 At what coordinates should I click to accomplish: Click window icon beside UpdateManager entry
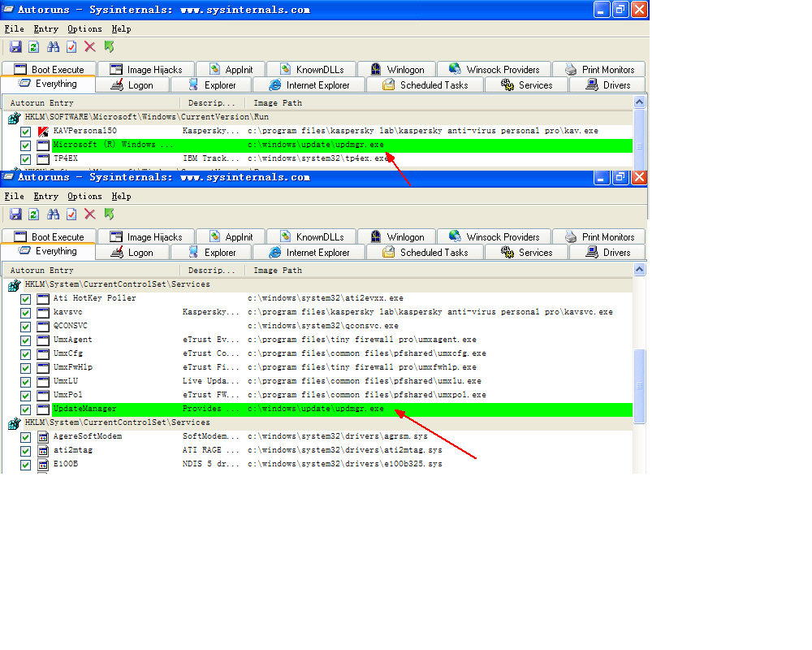point(43,409)
